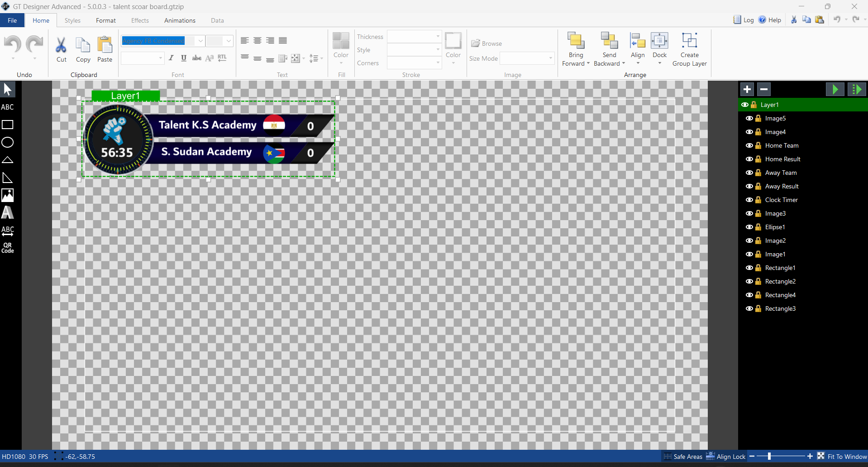The height and width of the screenshot is (467, 868).
Task: Click the Cut scissors icon in Clipboard
Action: [x=61, y=45]
